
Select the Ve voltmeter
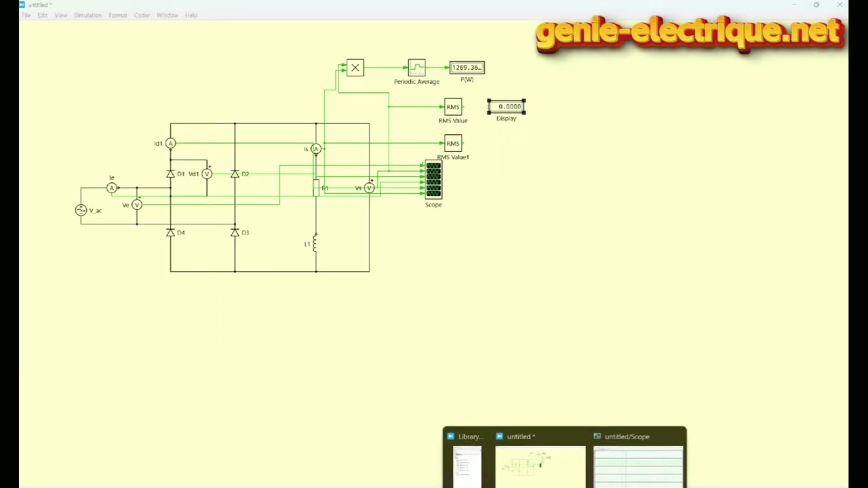[x=136, y=205]
